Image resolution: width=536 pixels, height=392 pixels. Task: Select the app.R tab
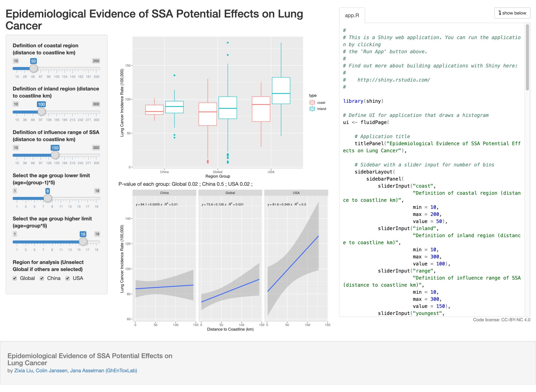point(352,15)
